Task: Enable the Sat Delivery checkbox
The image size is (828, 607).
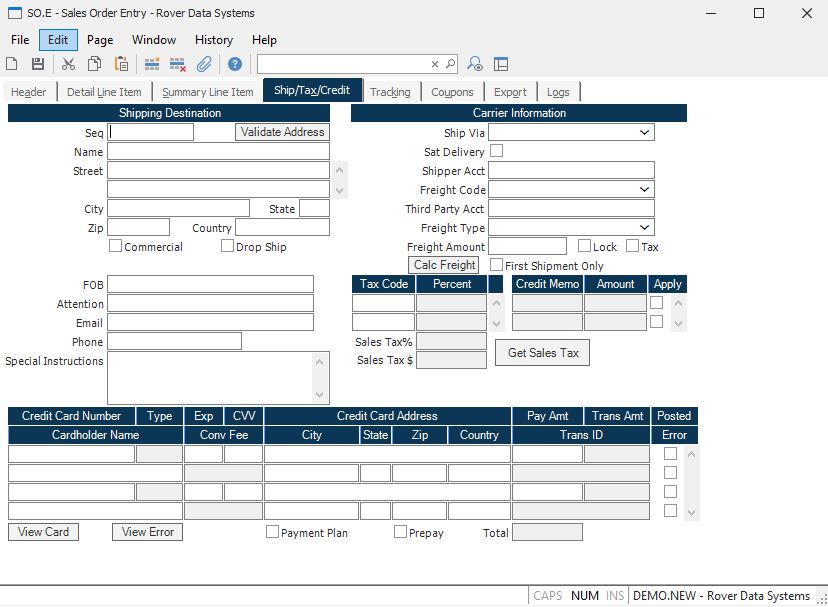Action: pyautogui.click(x=496, y=151)
